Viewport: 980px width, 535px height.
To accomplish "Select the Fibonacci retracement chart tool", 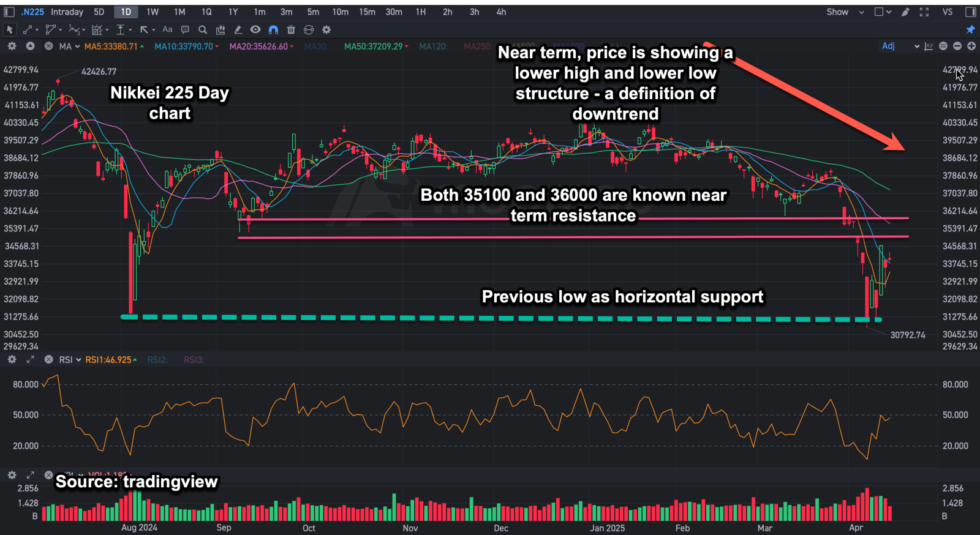I will tap(97, 29).
